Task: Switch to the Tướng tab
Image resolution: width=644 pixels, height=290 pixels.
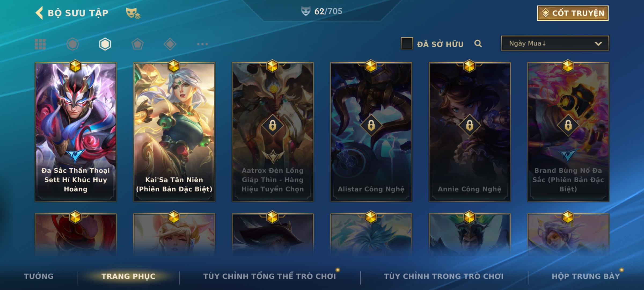Action: pyautogui.click(x=39, y=276)
